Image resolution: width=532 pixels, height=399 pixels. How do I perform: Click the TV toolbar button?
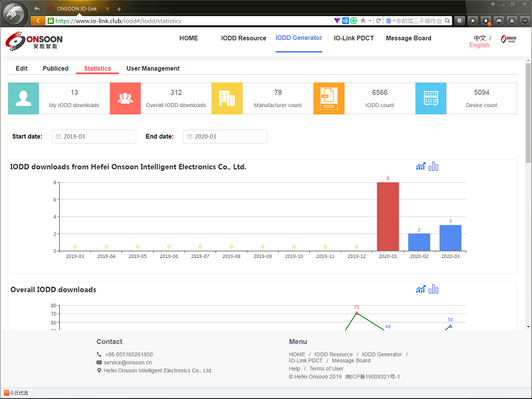[x=512, y=21]
